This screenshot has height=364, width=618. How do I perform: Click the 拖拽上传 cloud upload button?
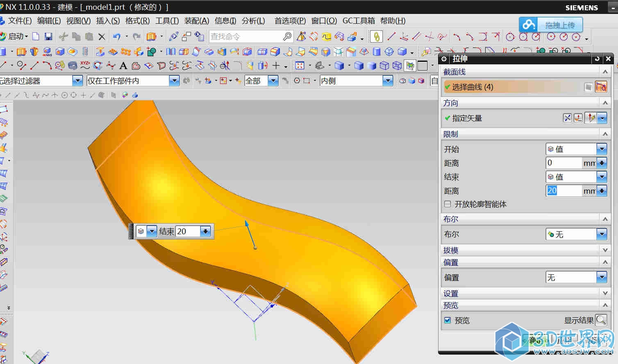pos(551,25)
